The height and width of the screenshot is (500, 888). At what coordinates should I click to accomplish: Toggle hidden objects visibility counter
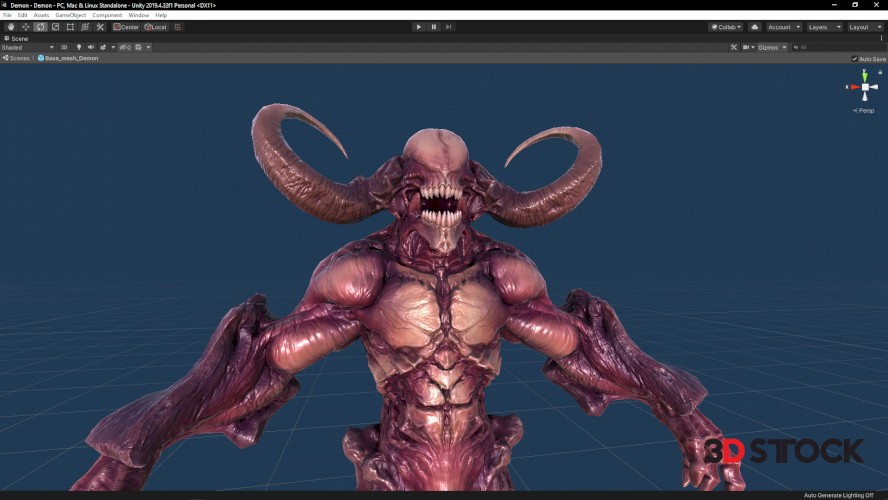tap(125, 48)
